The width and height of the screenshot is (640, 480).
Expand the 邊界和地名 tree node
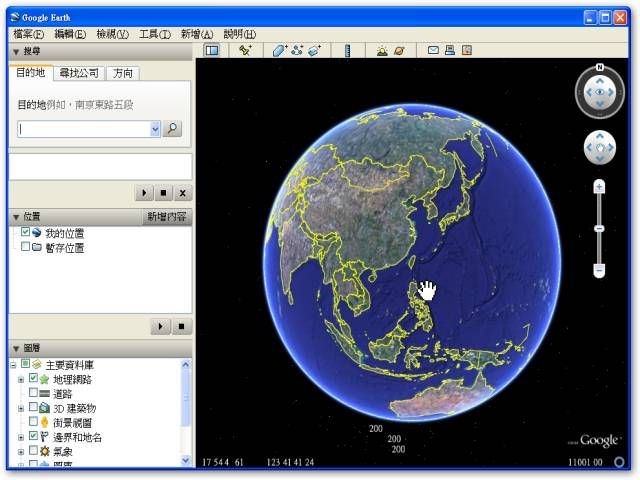coord(21,437)
